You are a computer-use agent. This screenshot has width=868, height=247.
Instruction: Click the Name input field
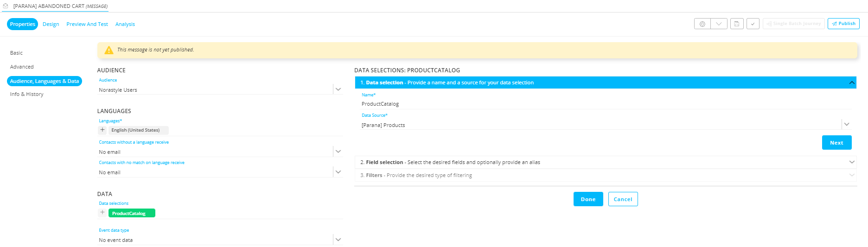[603, 104]
